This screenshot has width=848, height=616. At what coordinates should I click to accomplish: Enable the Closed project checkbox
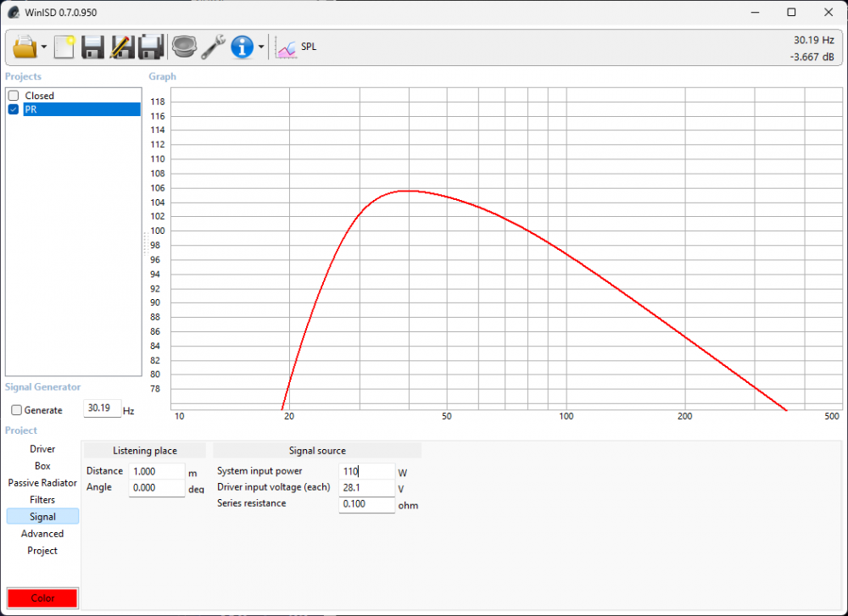[14, 96]
